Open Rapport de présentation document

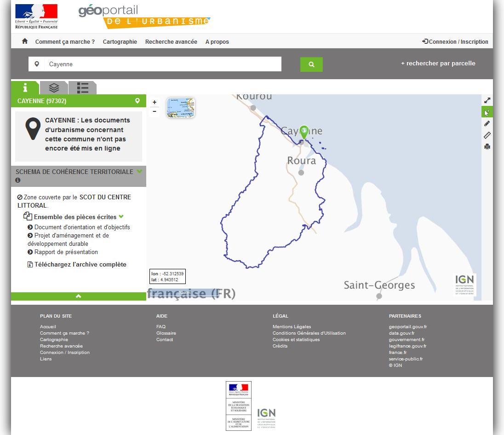click(66, 252)
